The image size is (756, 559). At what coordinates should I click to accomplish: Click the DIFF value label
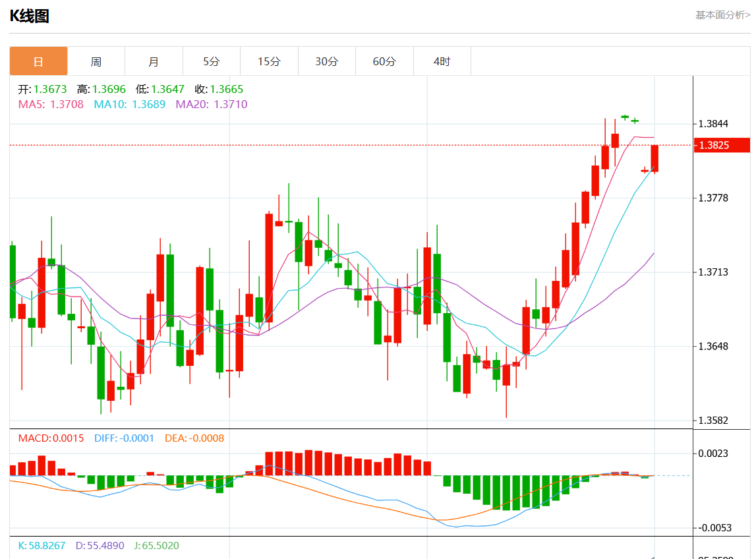click(x=124, y=438)
